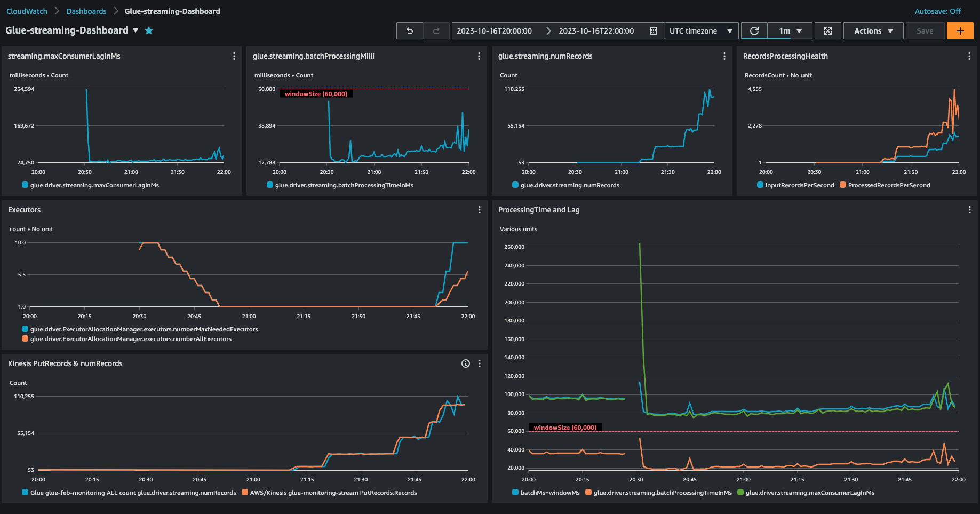
Task: Click the numMaxNeededExecutors legend color swatch
Action: click(25, 329)
